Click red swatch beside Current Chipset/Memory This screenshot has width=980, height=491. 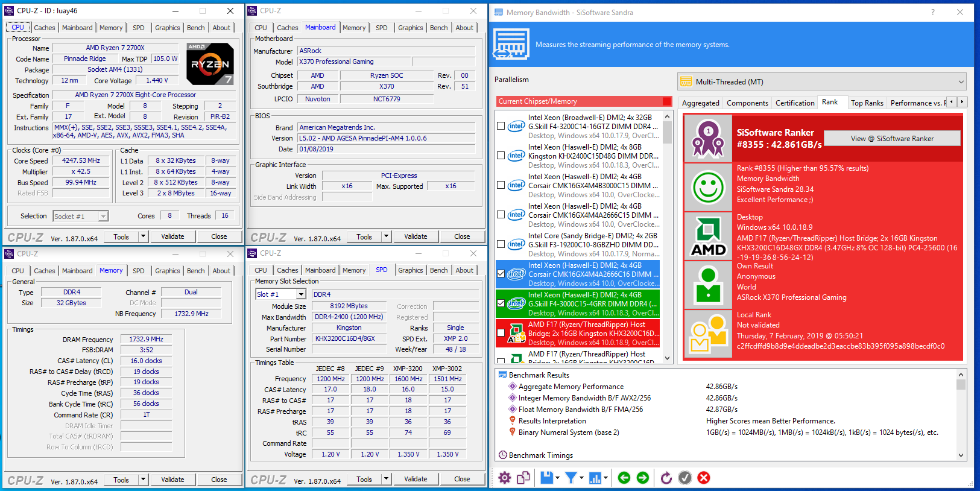[x=666, y=101]
